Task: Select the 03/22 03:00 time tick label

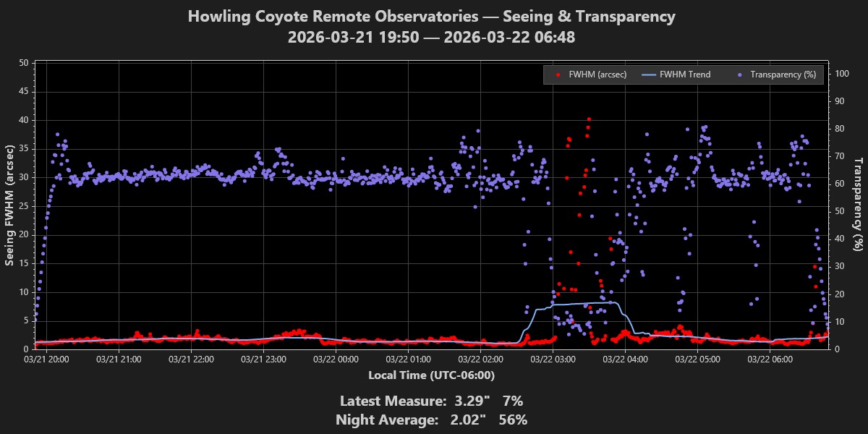Action: (x=553, y=358)
